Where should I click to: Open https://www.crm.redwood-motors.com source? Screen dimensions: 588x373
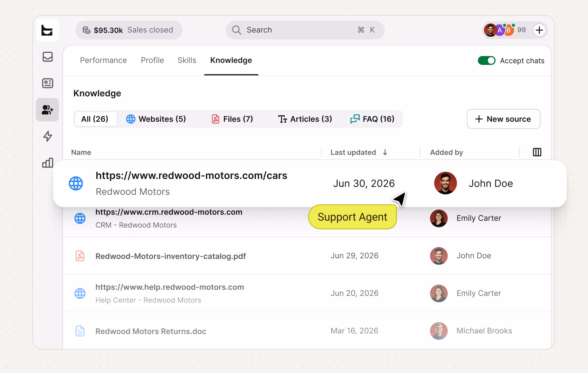pyautogui.click(x=169, y=212)
